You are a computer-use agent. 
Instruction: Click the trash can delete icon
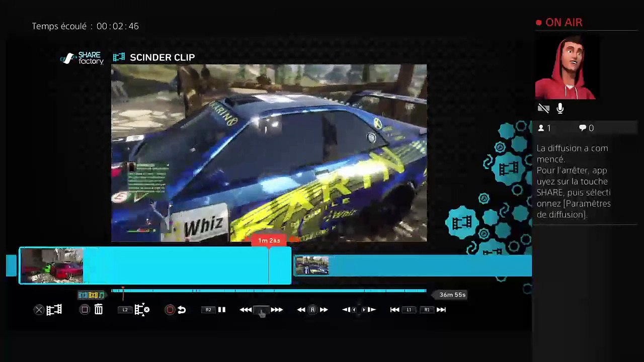[x=99, y=310]
